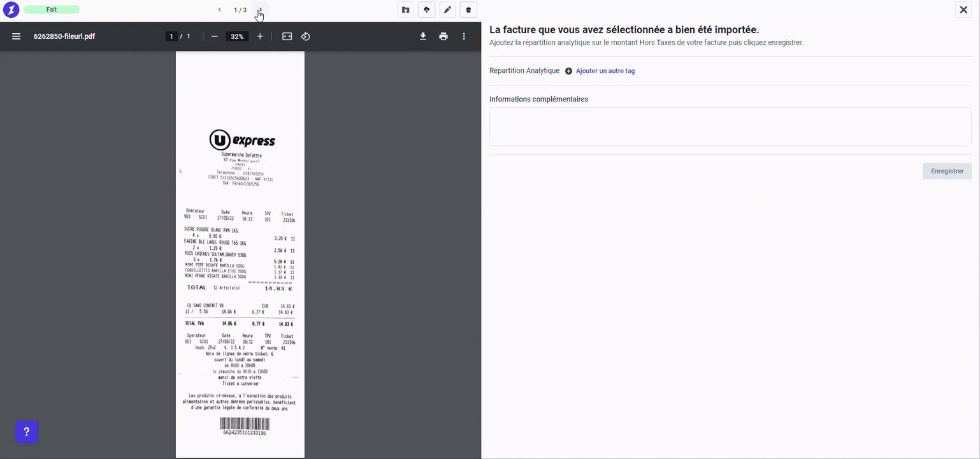Zoom in on the PDF

click(x=260, y=36)
